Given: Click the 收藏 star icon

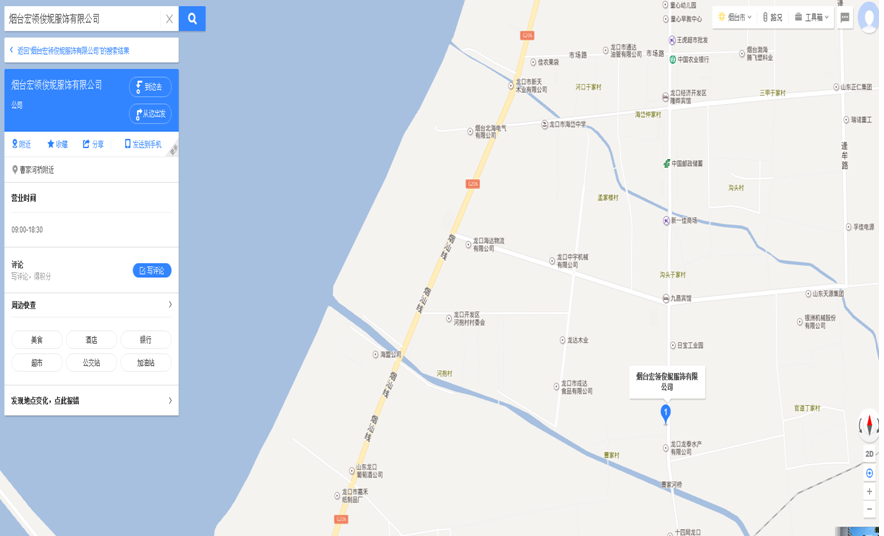Looking at the screenshot, I should 50,144.
